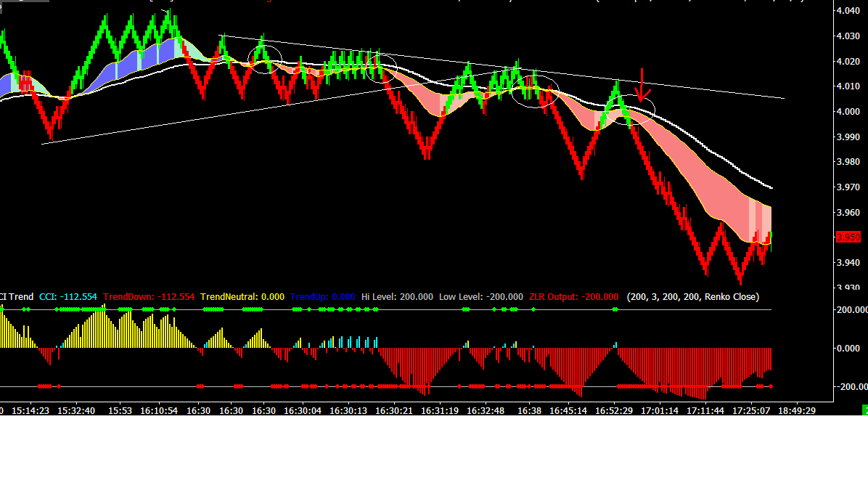Click the 17:25:07 time axis label
Viewport: 868px width, 488px height.
(751, 411)
